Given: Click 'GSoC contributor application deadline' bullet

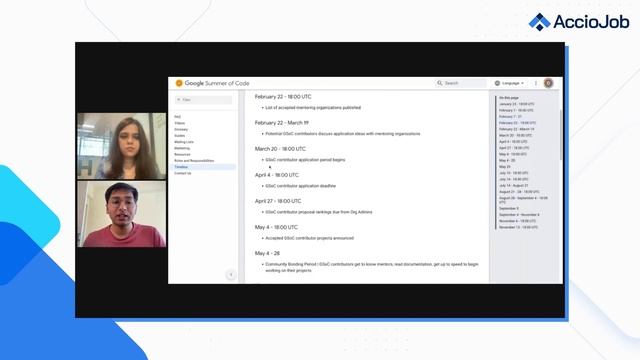Looking at the screenshot, I should click(300, 186).
